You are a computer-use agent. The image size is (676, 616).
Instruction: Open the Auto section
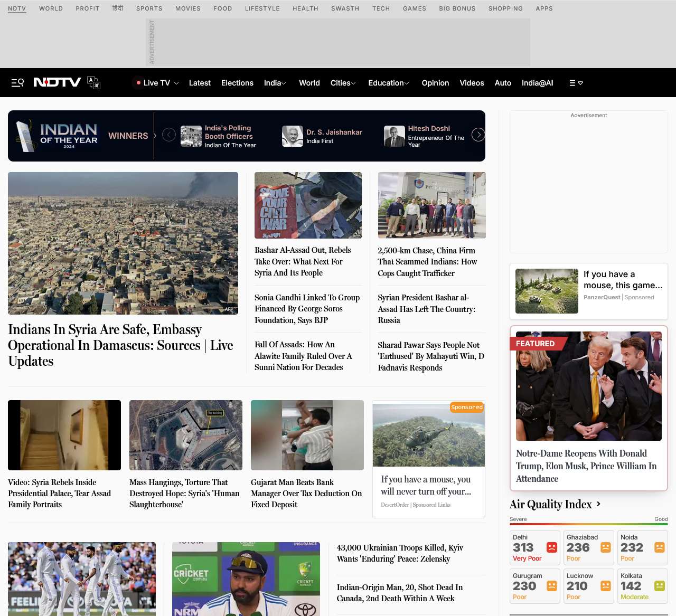click(503, 83)
